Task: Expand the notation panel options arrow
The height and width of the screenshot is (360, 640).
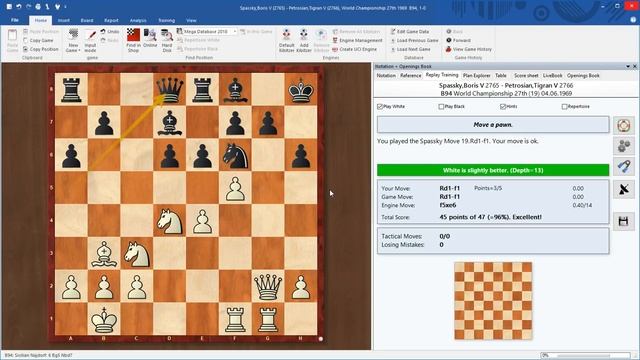Action: click(628, 66)
